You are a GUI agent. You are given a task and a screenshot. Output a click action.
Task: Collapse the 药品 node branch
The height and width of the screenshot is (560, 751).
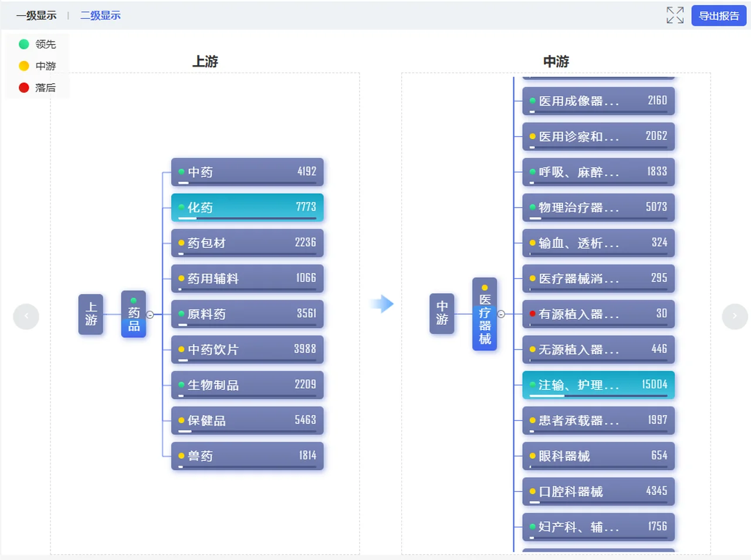[150, 315]
